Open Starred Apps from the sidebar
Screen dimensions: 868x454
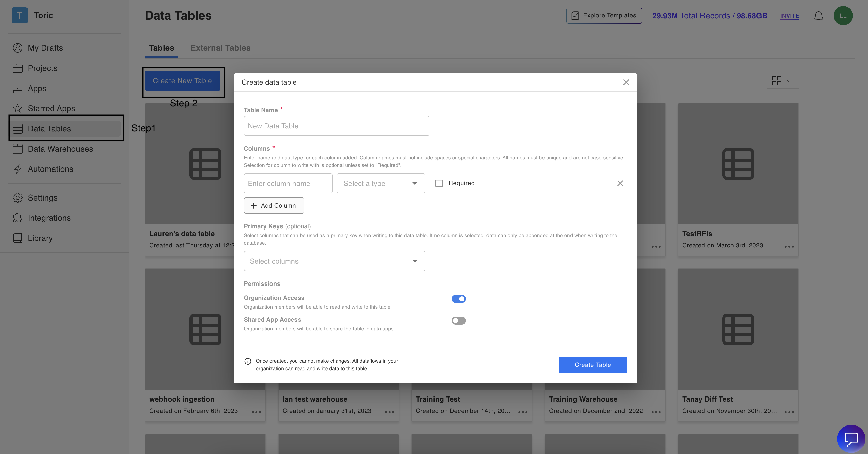tap(51, 108)
